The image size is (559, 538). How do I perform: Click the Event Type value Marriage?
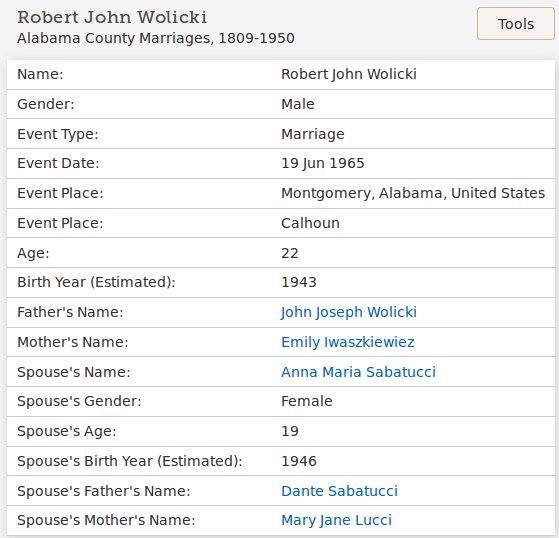(313, 134)
